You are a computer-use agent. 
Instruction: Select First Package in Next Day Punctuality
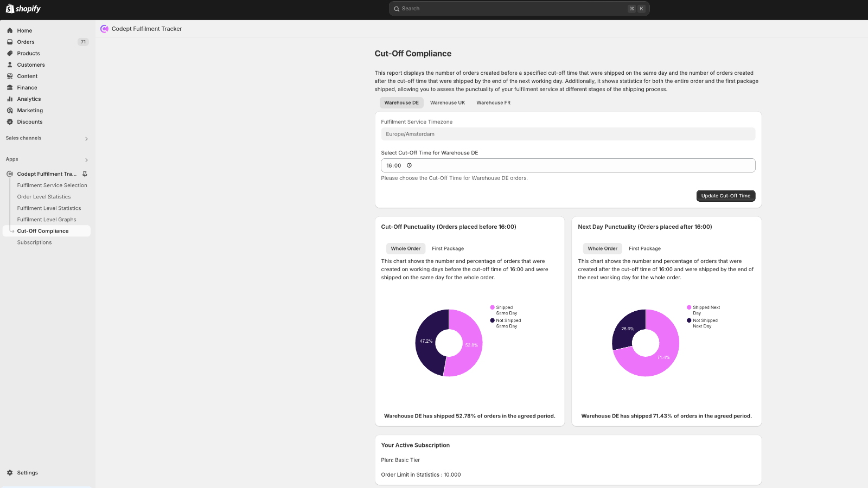pyautogui.click(x=644, y=248)
